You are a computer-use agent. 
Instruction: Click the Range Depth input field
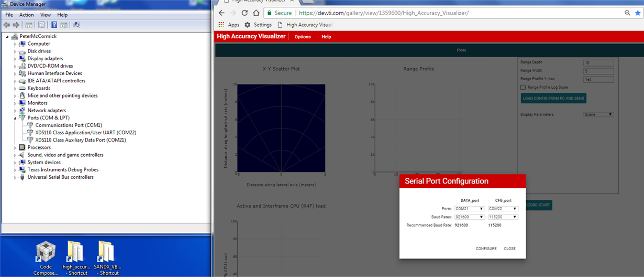click(x=598, y=63)
